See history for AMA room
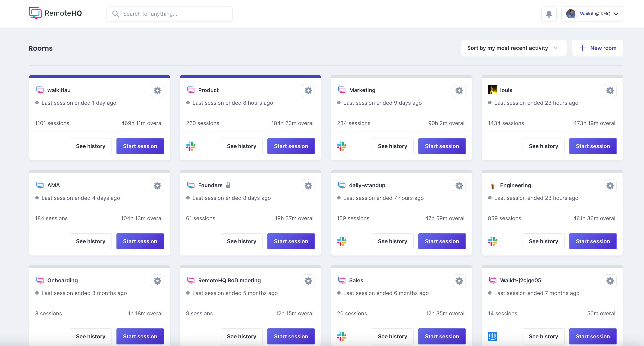 coord(91,241)
